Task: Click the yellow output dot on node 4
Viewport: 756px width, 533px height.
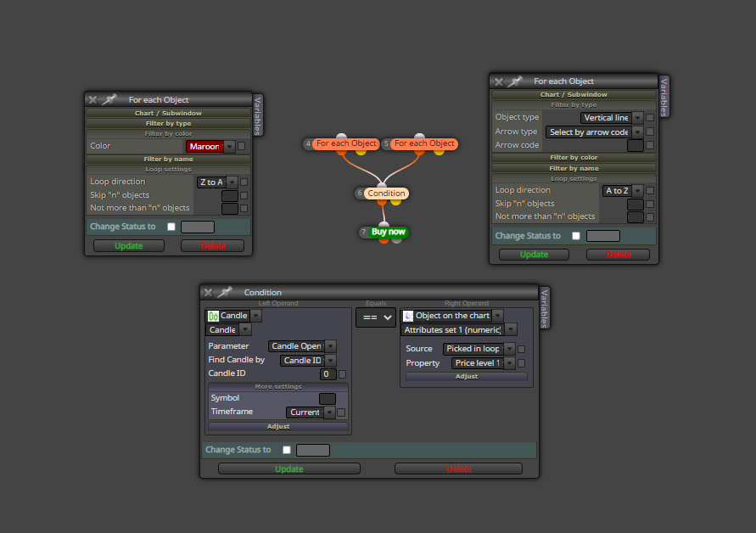Action: point(361,152)
